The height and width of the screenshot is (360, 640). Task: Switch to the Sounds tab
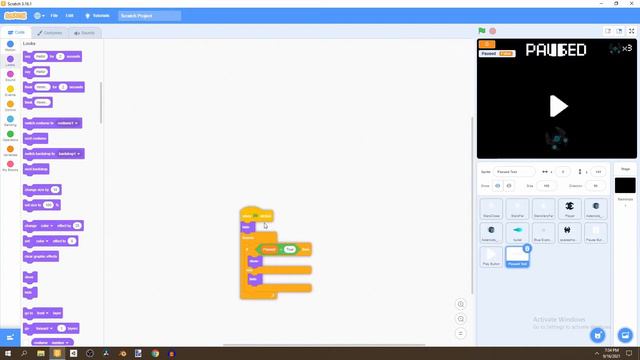click(x=84, y=33)
